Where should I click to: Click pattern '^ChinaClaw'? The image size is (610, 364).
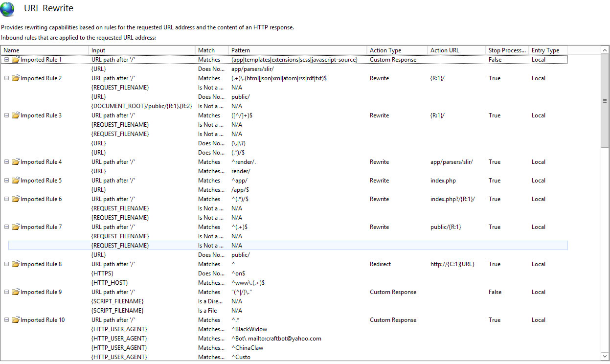tap(247, 348)
